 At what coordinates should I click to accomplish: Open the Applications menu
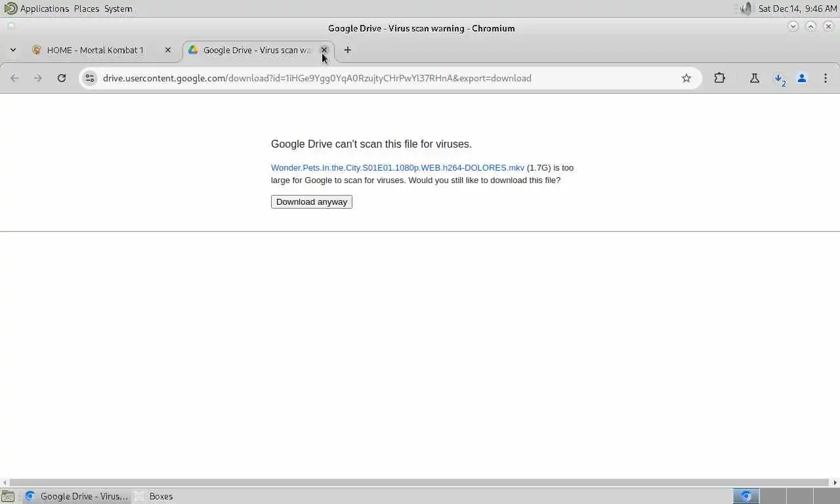37,9
